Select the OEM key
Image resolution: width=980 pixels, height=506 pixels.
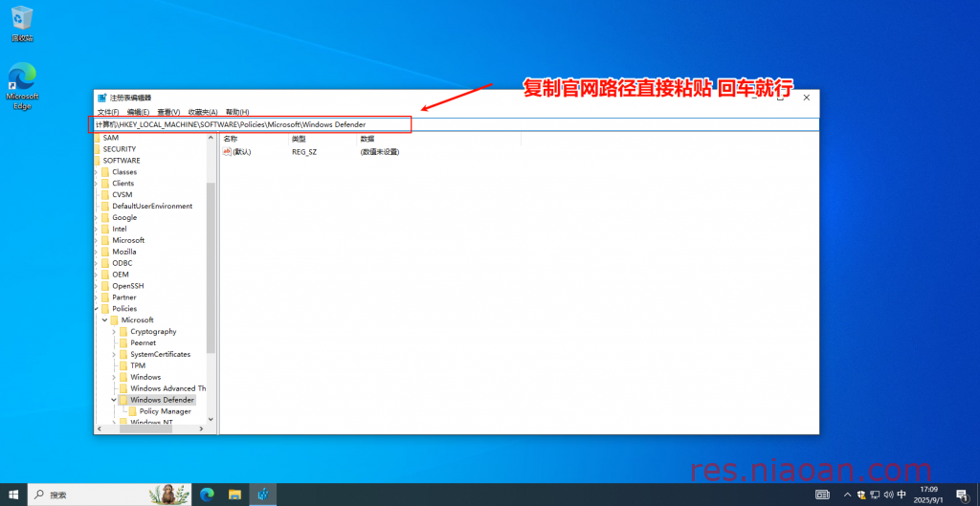tap(121, 275)
